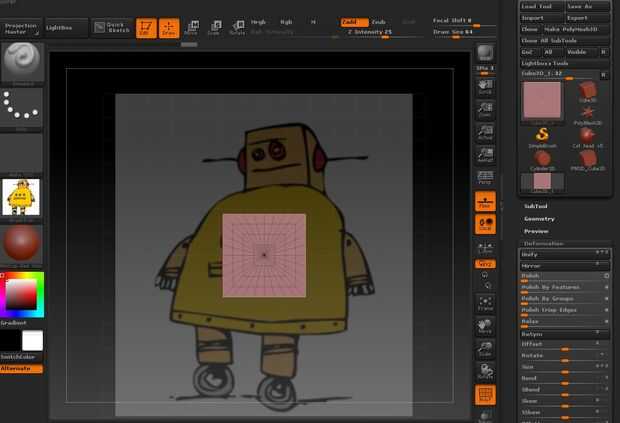Open the empty alpha slot
The height and width of the screenshot is (423, 620).
22,152
